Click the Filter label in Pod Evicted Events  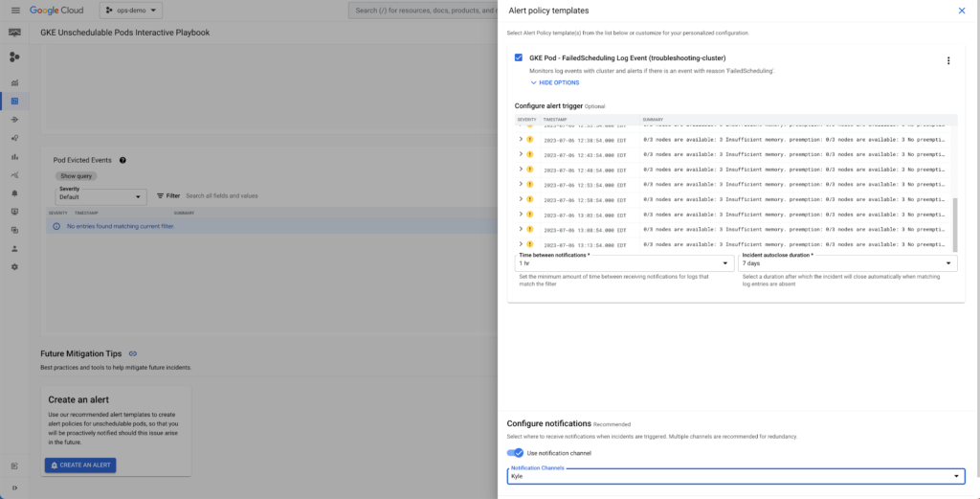(173, 195)
